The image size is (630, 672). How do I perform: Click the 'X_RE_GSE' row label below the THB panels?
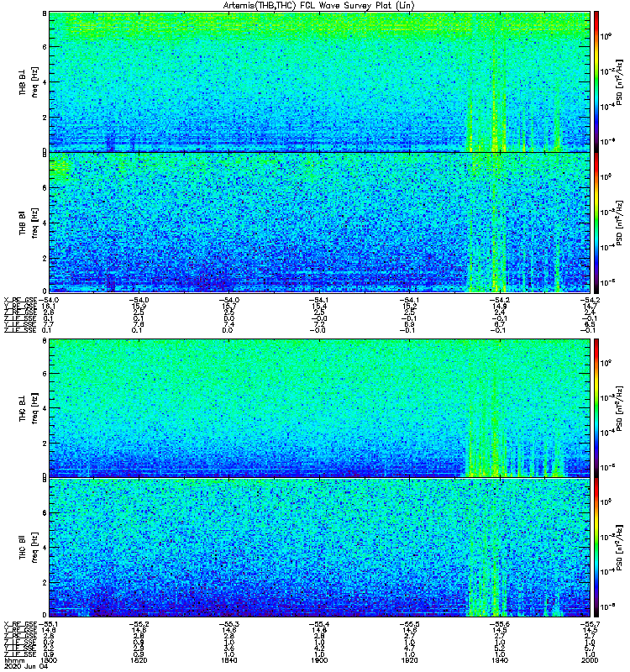[20, 300]
